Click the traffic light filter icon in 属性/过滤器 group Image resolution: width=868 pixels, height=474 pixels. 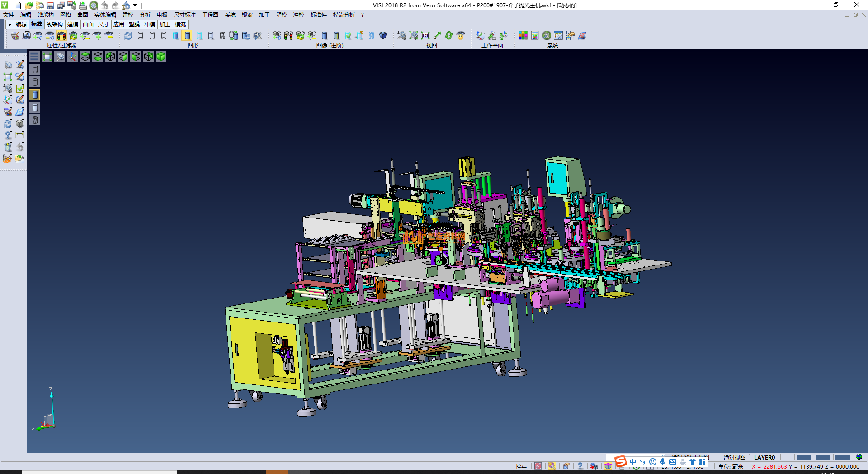point(61,36)
